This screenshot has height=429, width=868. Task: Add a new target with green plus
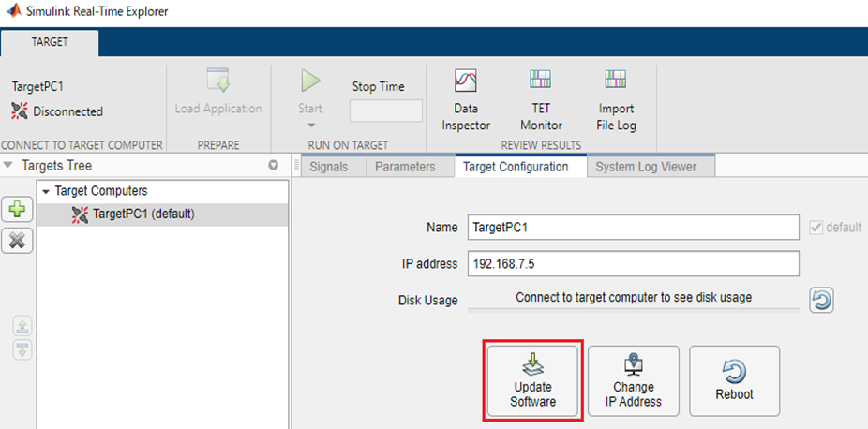(x=16, y=209)
